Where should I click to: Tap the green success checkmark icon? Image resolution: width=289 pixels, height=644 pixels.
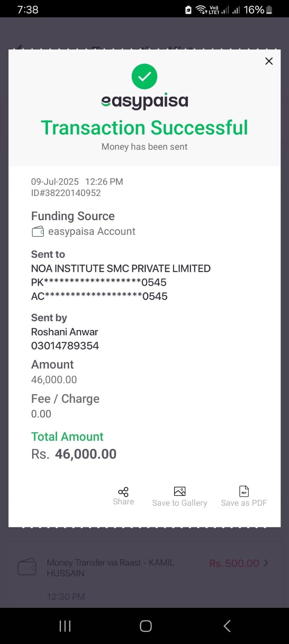[x=144, y=76]
